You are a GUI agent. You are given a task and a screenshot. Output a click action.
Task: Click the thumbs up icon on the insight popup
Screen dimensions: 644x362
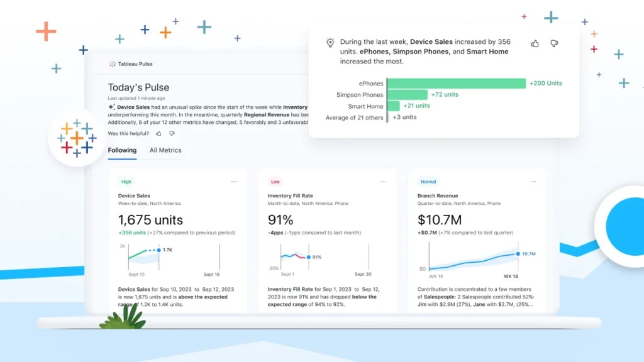click(x=535, y=43)
